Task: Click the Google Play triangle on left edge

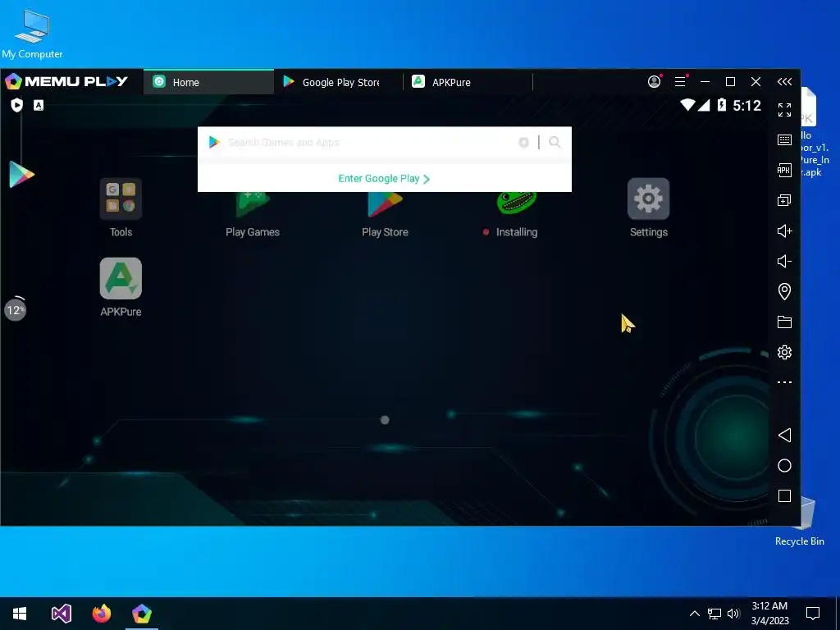Action: coord(22,175)
